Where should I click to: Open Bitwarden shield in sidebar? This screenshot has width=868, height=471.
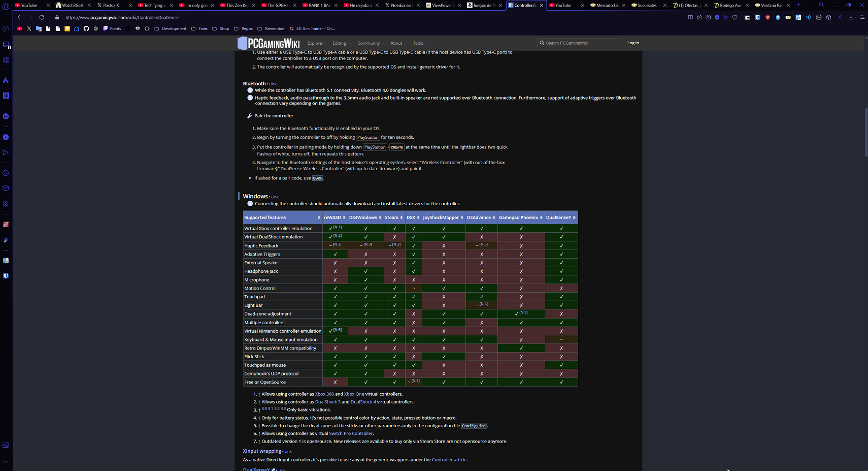[6, 276]
